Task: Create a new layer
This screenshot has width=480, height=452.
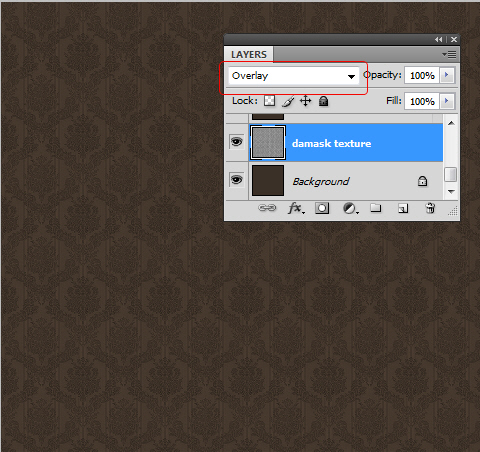Action: [403, 209]
